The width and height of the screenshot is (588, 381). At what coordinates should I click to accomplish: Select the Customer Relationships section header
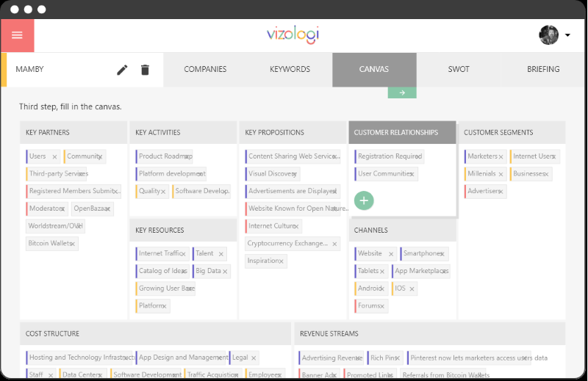(402, 132)
